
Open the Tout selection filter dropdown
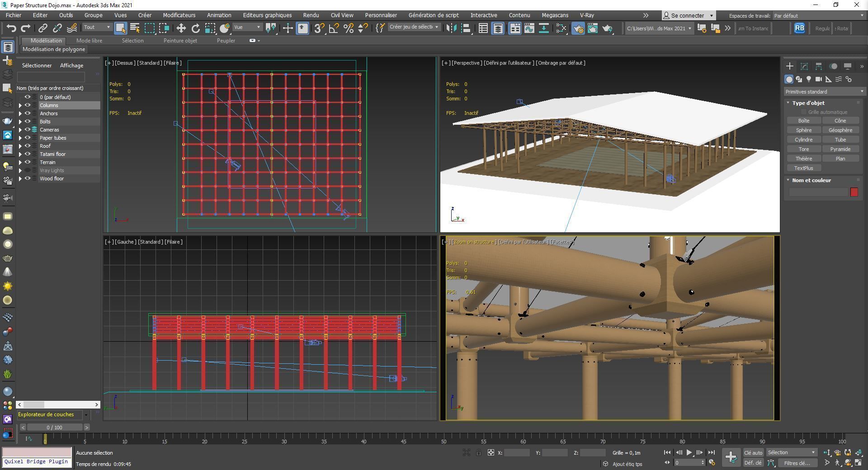(97, 28)
